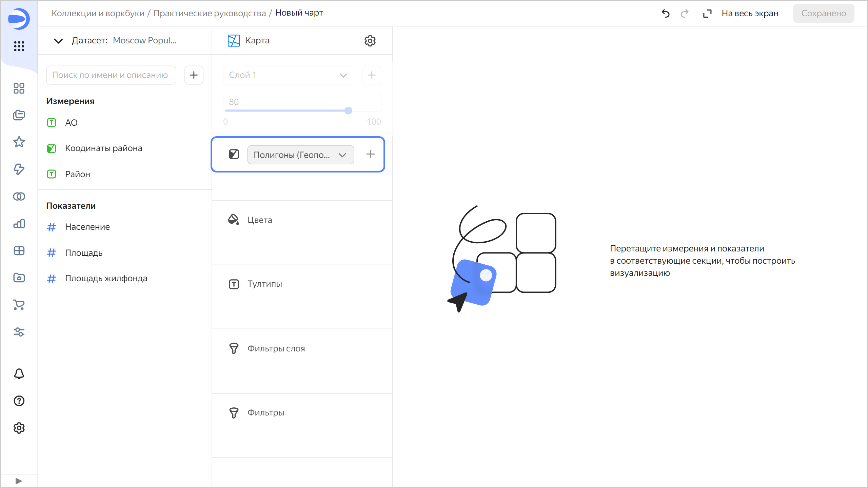
Task: Click the layer opacity slider handle
Action: (x=348, y=110)
